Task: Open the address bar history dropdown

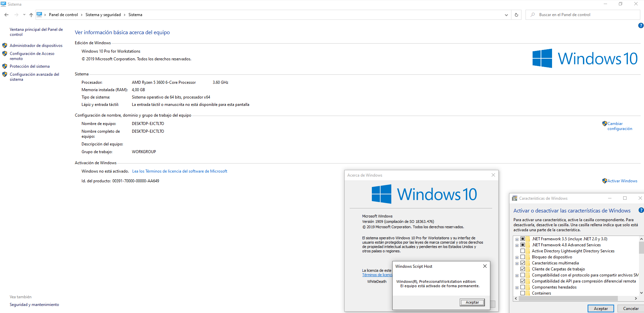Action: point(506,15)
